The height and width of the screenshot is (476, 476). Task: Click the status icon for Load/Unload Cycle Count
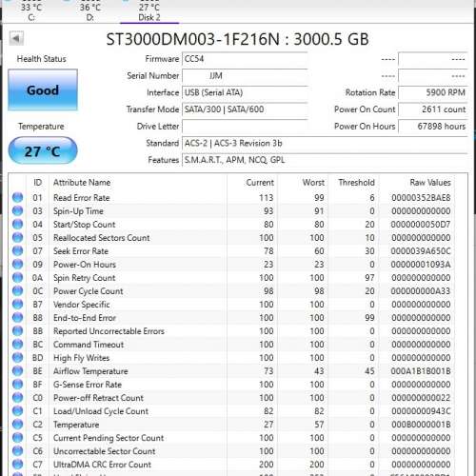tap(18, 410)
